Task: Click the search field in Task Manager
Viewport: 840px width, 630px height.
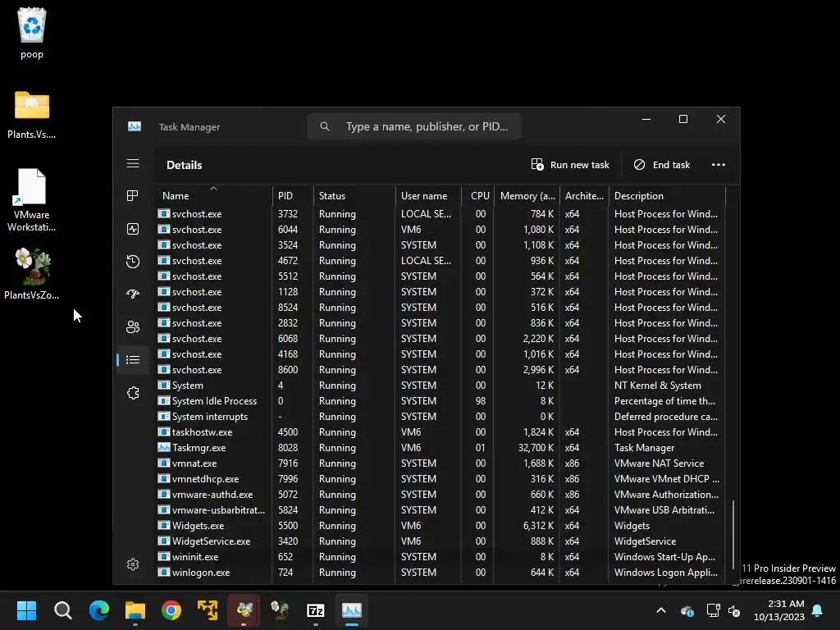Action: pos(414,126)
